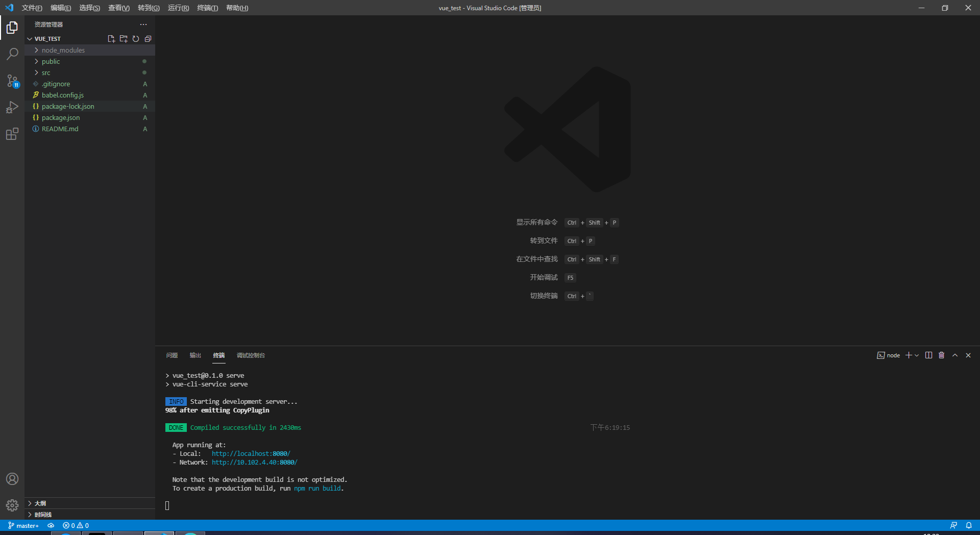Image resolution: width=980 pixels, height=535 pixels.
Task: Open the 转到(G) menu
Action: pyautogui.click(x=149, y=8)
